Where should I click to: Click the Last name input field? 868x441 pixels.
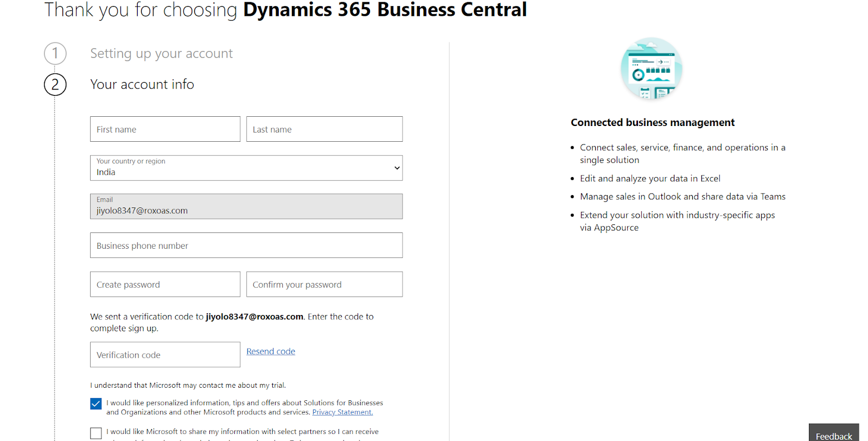point(324,129)
